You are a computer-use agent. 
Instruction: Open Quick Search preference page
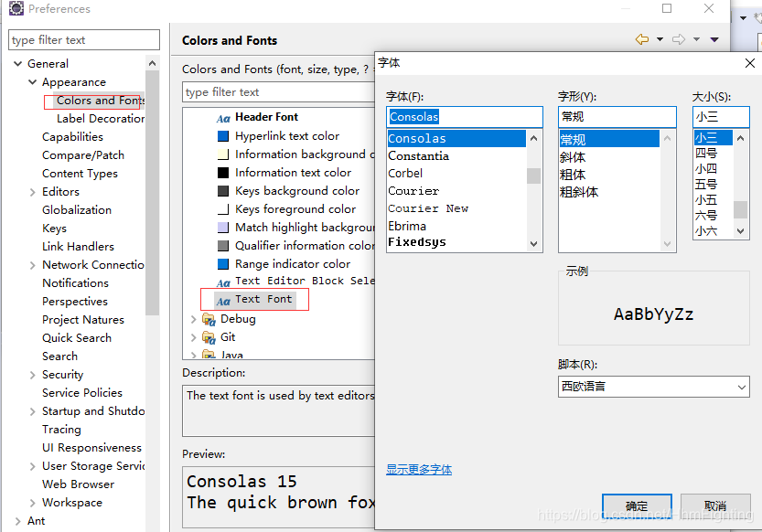click(77, 338)
